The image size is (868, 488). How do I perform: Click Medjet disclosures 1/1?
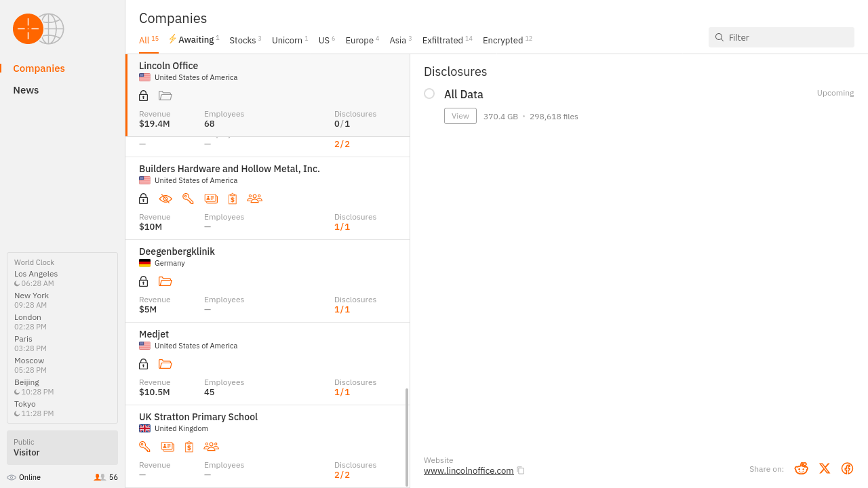click(342, 392)
